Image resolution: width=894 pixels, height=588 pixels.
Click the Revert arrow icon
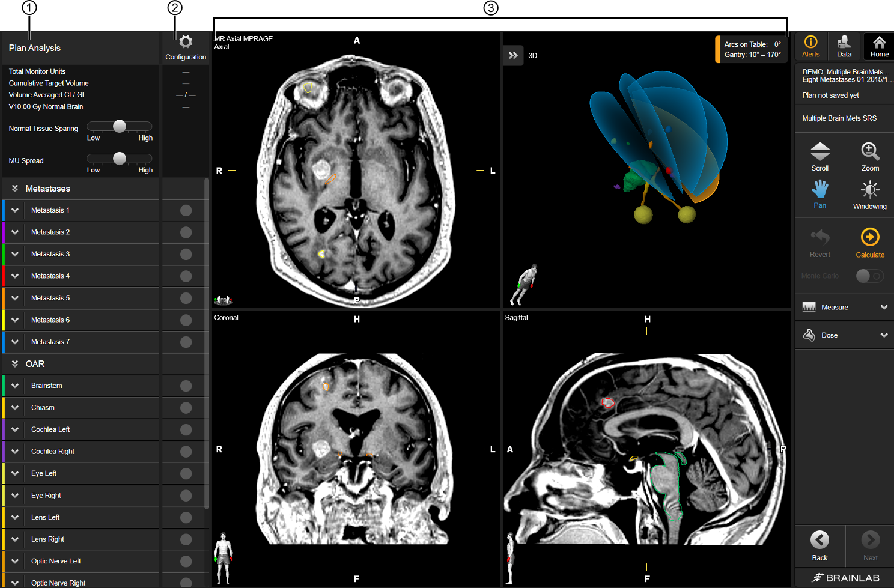pos(819,237)
